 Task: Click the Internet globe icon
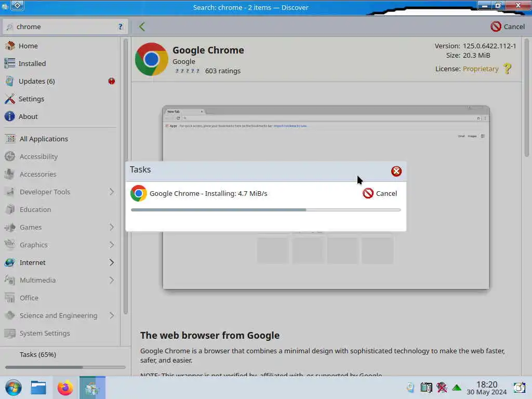(10, 262)
